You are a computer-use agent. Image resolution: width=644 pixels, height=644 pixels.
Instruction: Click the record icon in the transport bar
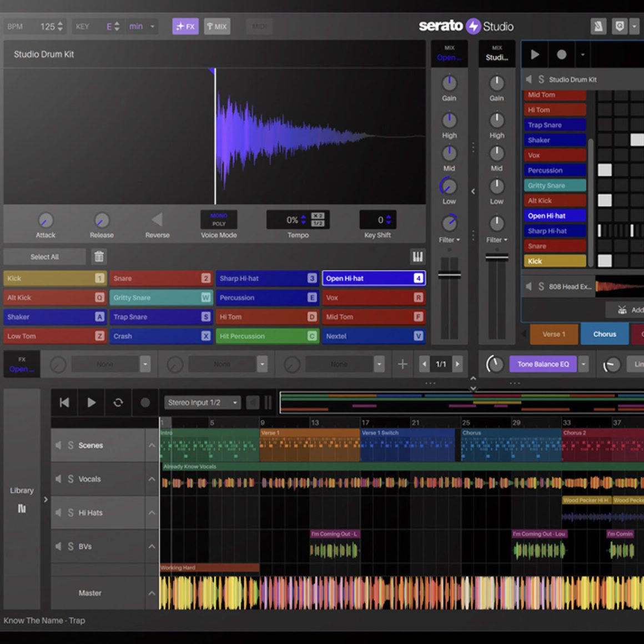coord(145,402)
